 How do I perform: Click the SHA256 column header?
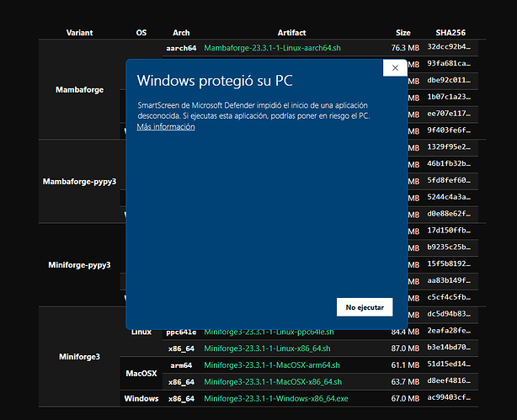click(x=450, y=33)
